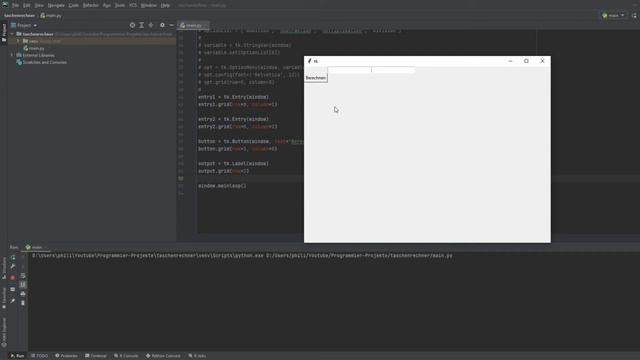Click the PyCharm logo icon in menu bar
The width and height of the screenshot is (640, 360).
point(5,5)
